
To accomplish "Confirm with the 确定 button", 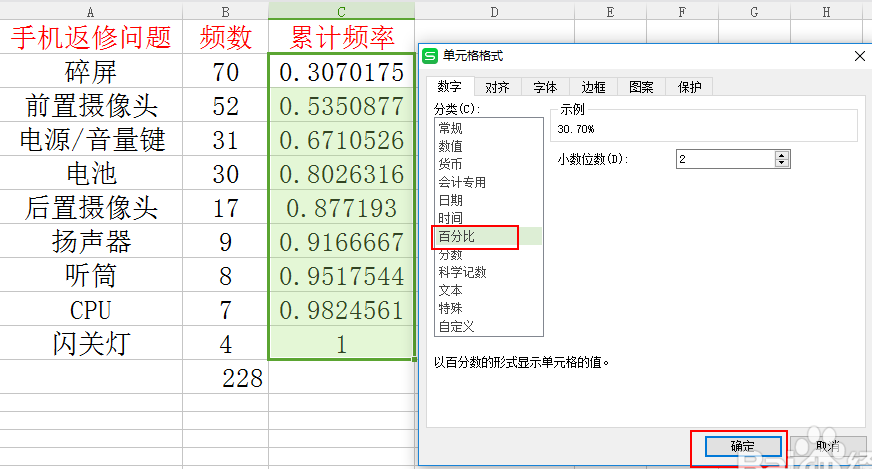I will pos(743,446).
